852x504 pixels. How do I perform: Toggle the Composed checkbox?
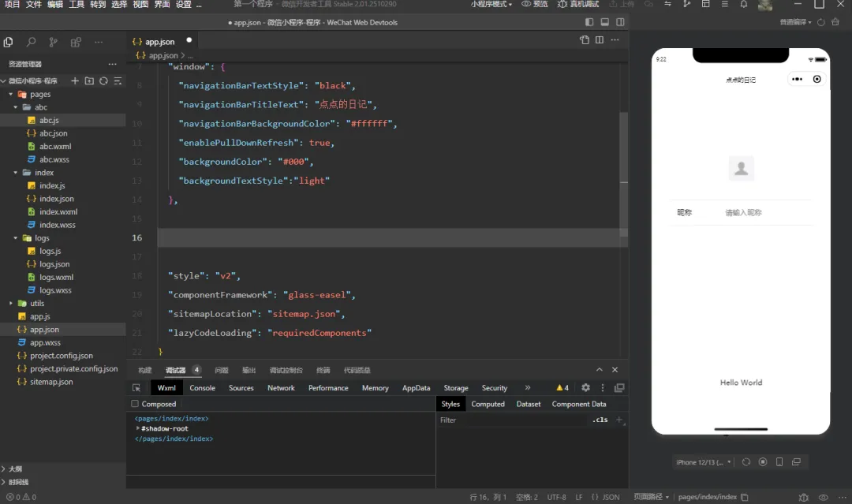click(x=135, y=404)
